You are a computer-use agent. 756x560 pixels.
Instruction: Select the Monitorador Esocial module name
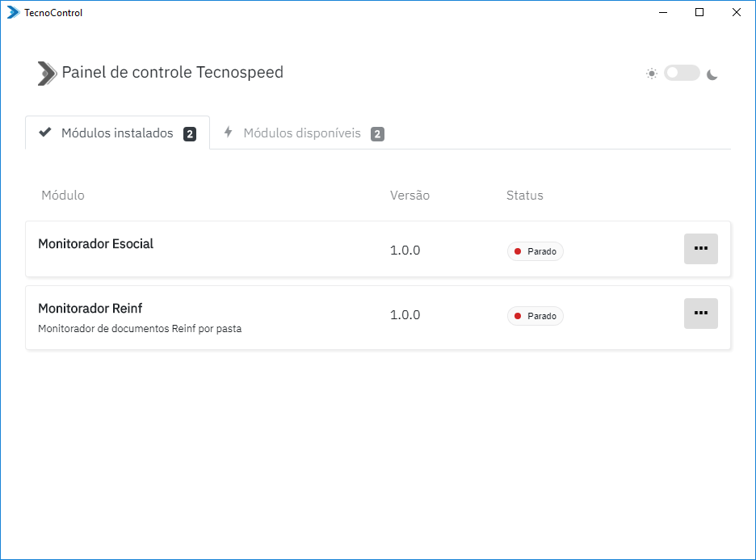coord(95,244)
